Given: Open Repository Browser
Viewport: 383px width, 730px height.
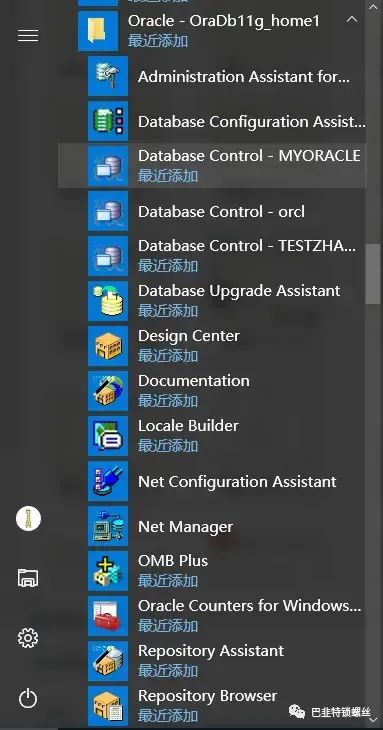Looking at the screenshot, I should (212, 705).
